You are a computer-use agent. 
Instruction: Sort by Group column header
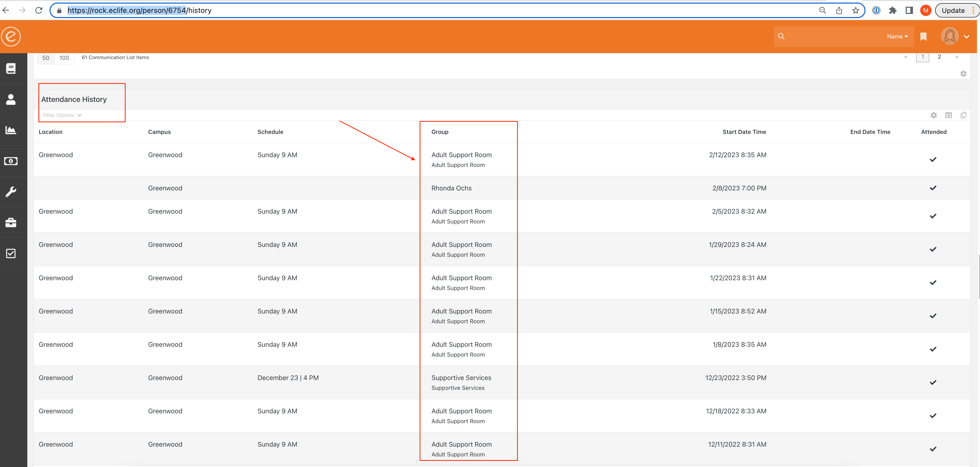coord(440,132)
